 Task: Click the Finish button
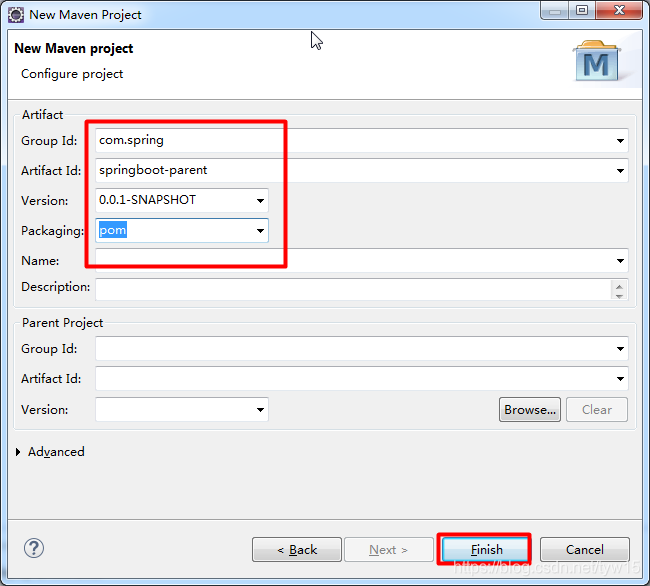tap(486, 550)
